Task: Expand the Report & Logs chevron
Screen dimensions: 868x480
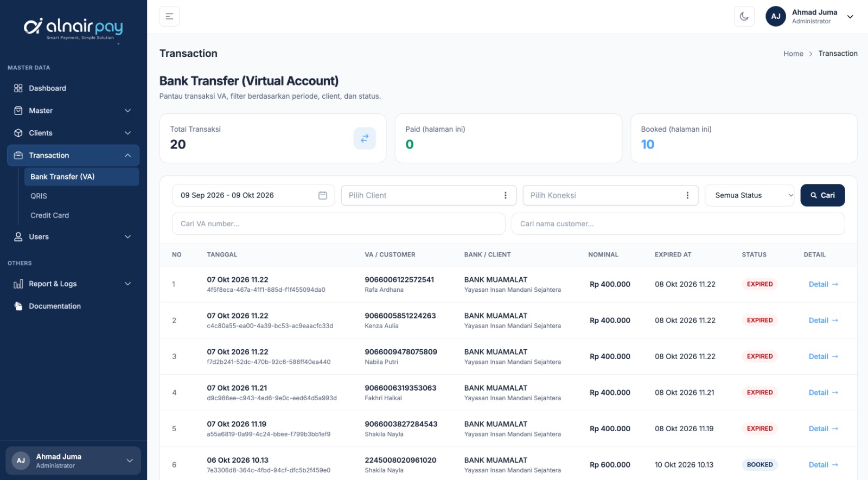Action: point(128,284)
